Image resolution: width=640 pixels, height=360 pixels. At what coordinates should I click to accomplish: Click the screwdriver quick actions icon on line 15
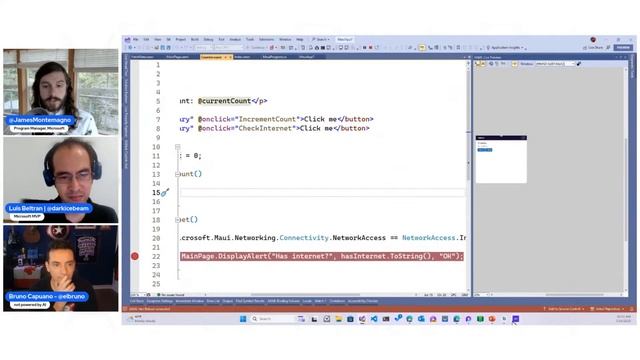(x=165, y=192)
